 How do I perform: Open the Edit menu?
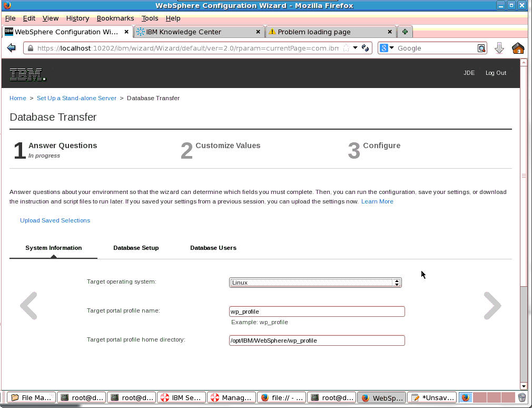tap(29, 18)
